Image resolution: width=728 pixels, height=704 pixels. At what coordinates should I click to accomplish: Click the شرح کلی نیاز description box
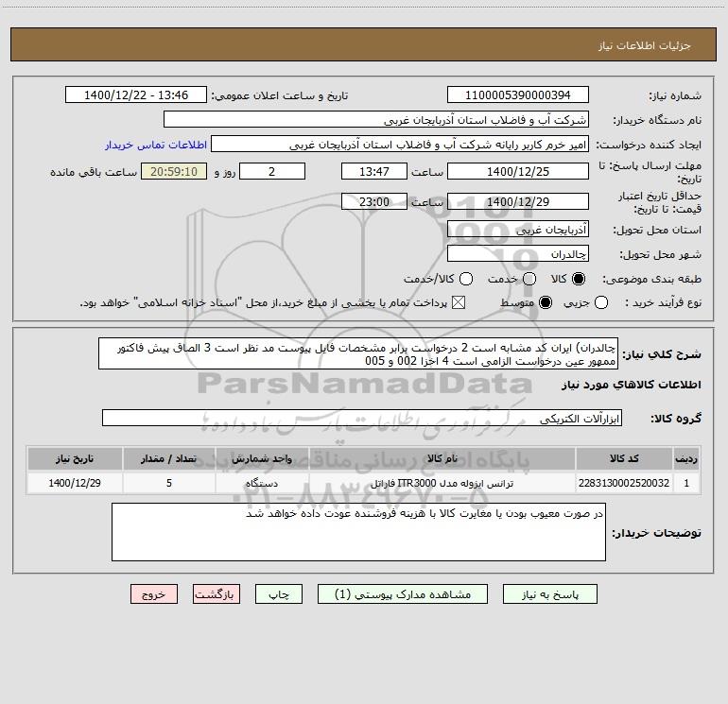(358, 354)
